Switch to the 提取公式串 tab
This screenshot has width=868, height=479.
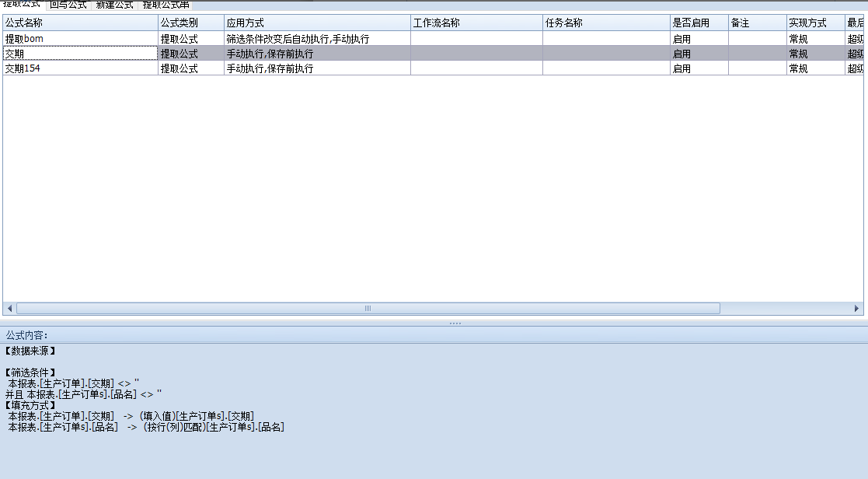166,5
